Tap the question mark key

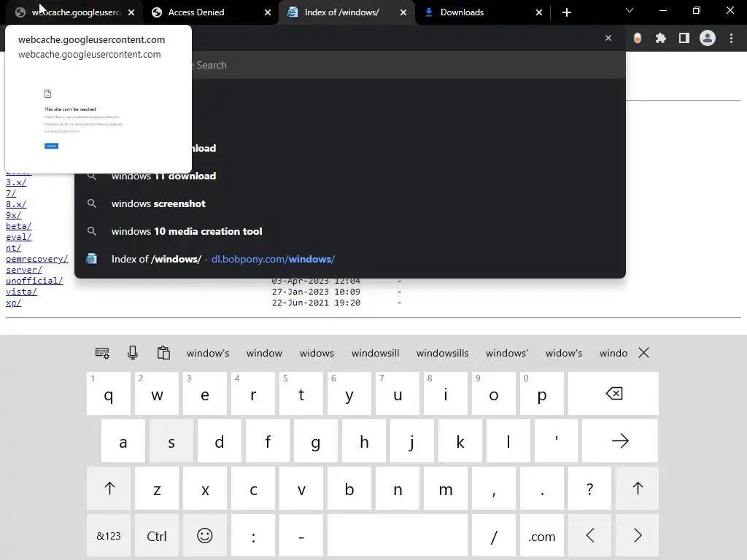click(x=589, y=488)
